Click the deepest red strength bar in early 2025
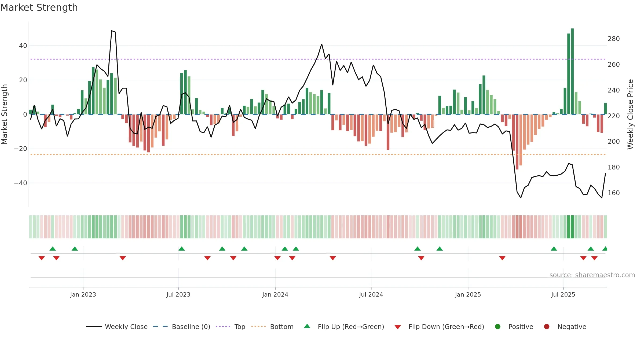 [517, 142]
